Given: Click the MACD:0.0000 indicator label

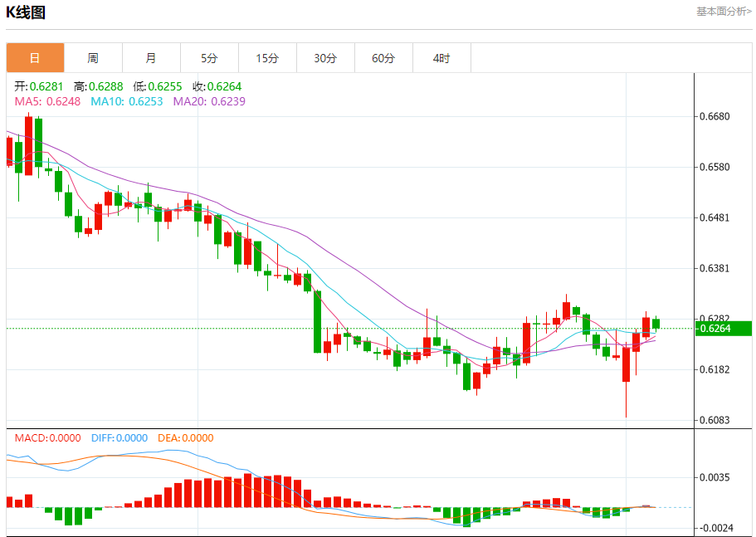Looking at the screenshot, I should pos(48,437).
